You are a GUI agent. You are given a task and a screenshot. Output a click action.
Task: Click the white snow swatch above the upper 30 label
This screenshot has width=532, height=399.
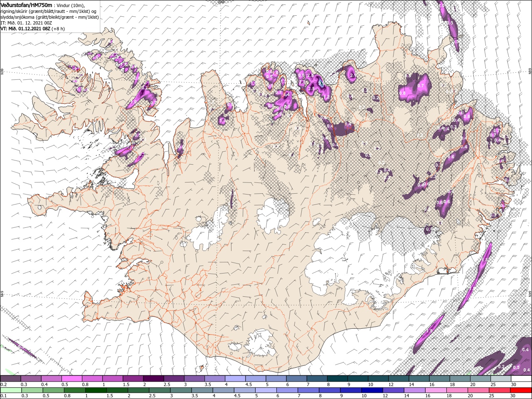coord(521,379)
